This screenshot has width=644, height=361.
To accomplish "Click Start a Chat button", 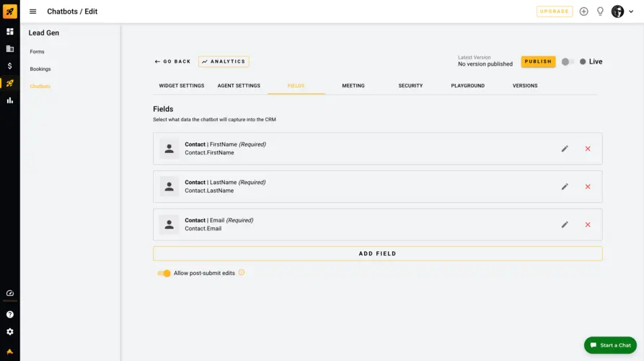I will point(610,345).
